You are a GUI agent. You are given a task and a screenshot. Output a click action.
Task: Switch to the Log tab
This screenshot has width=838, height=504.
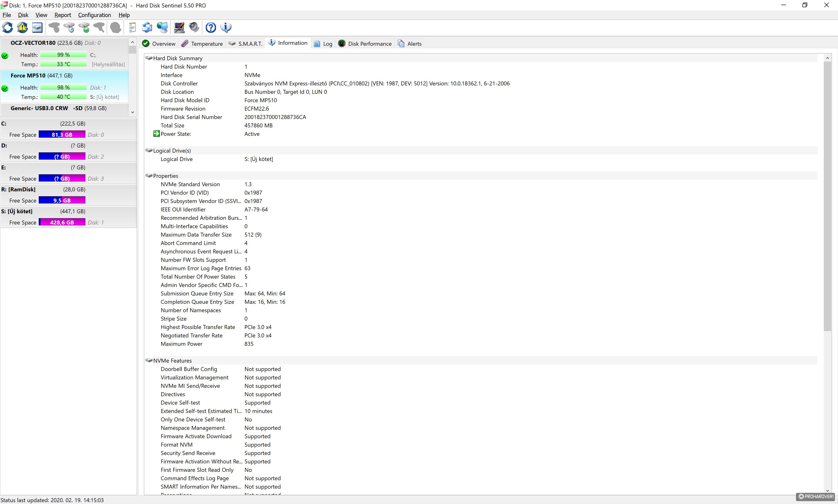click(323, 43)
